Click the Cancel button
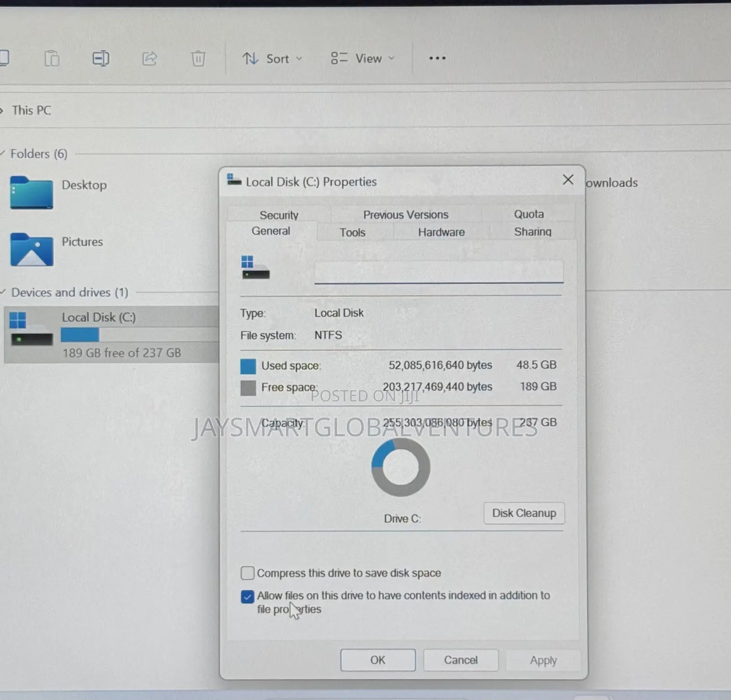Screen dimensions: 731x700 click(461, 660)
